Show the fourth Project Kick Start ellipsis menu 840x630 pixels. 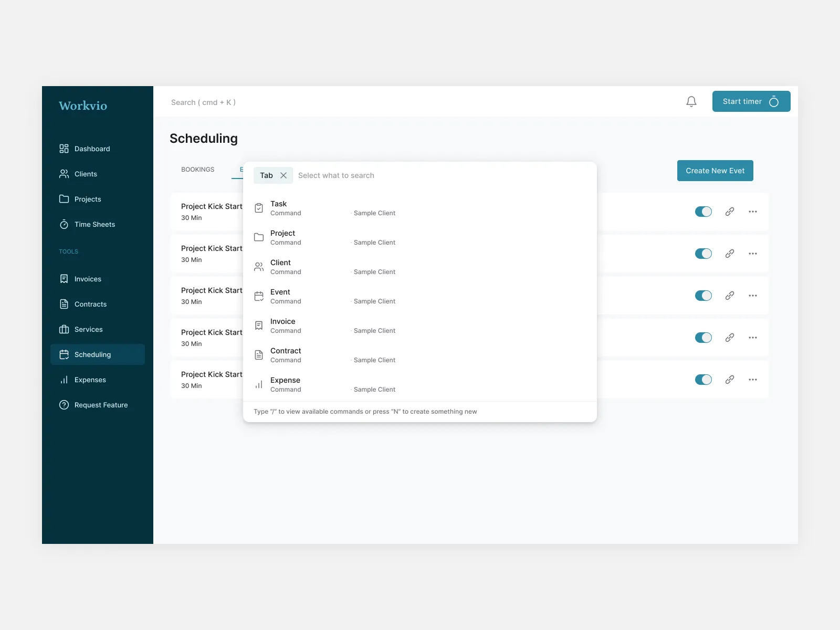pyautogui.click(x=753, y=338)
